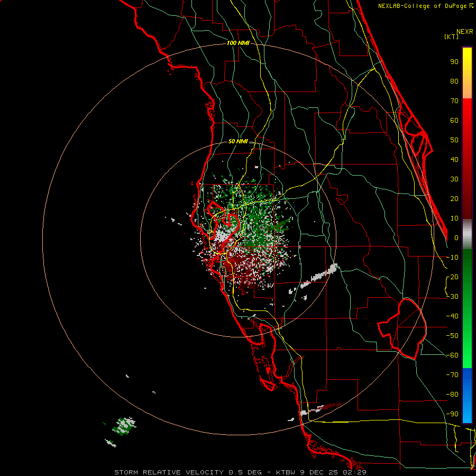Click the 60 value on velocity scale
The height and width of the screenshot is (476, 476).
[454, 121]
